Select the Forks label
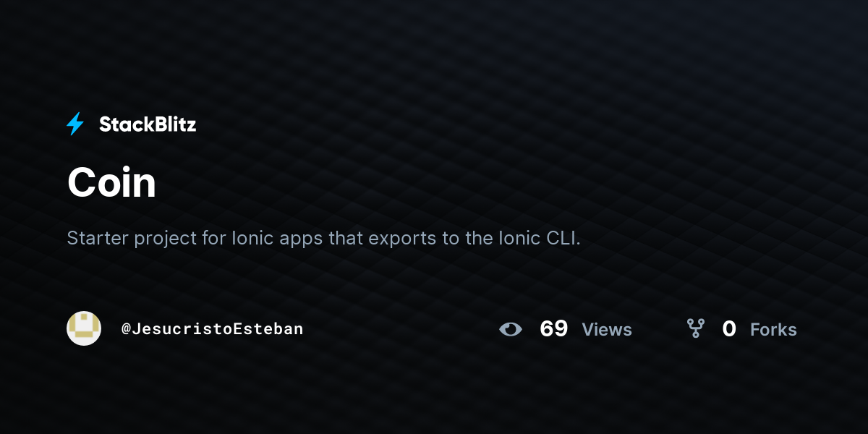The width and height of the screenshot is (868, 434). point(773,330)
